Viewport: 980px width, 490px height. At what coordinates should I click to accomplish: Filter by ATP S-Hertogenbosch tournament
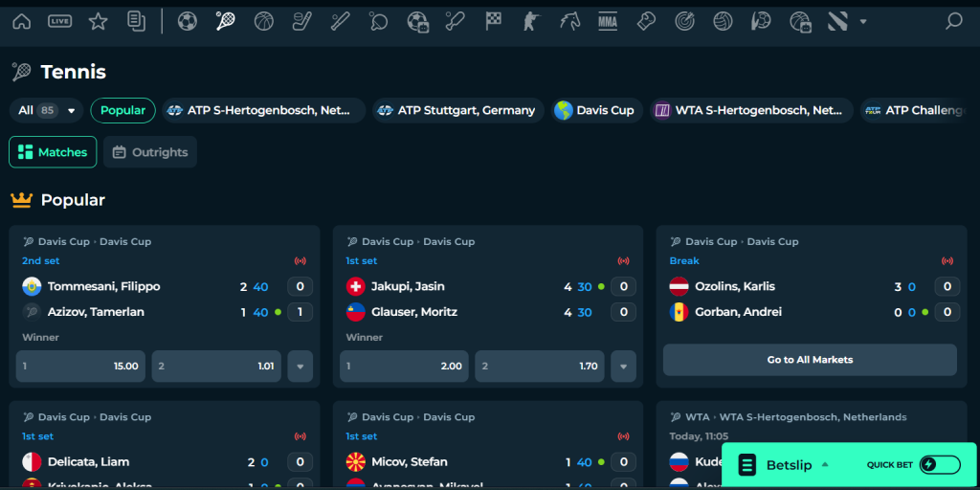264,111
